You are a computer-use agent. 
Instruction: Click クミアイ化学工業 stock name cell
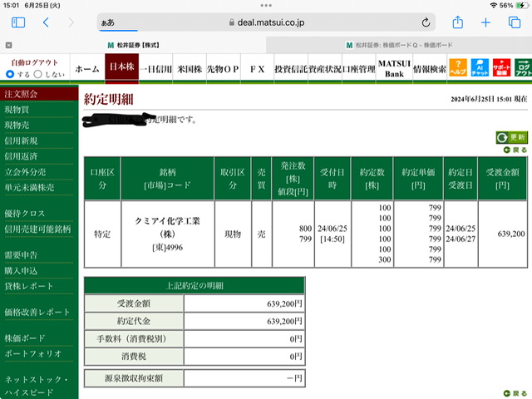click(x=168, y=234)
